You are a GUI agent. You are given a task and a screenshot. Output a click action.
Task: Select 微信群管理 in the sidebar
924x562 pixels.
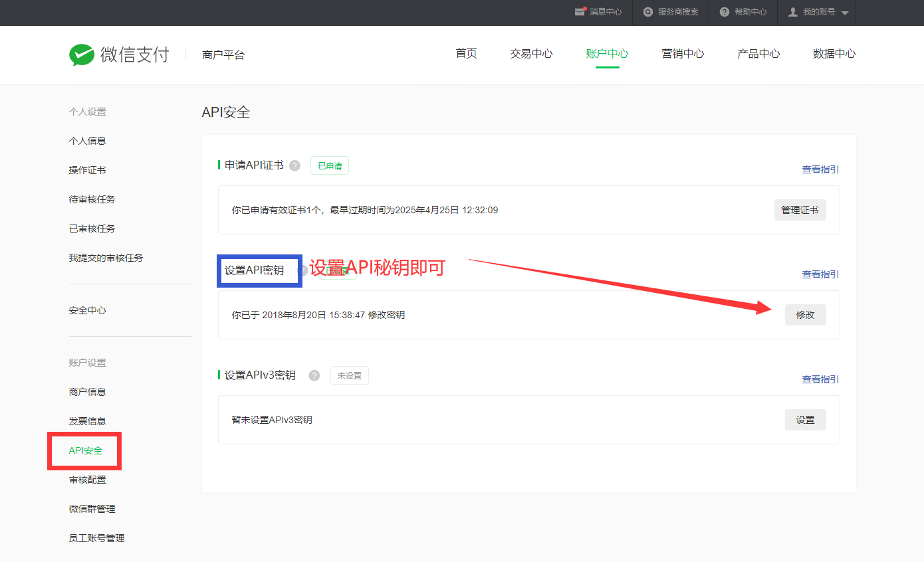(92, 509)
